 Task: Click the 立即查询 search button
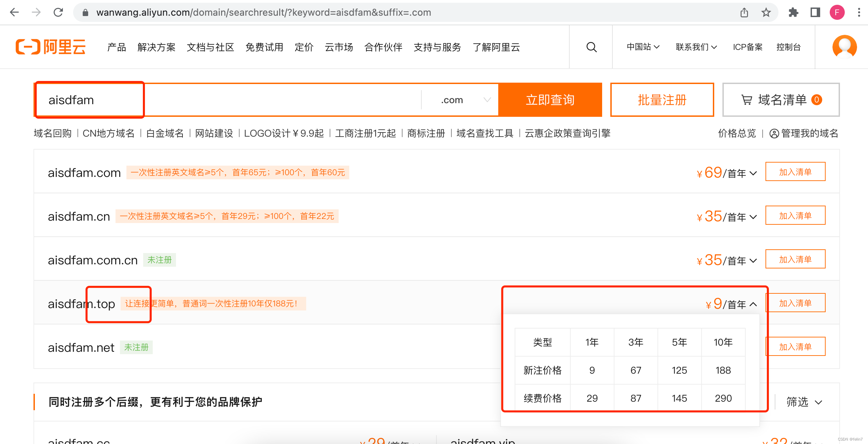pos(550,100)
